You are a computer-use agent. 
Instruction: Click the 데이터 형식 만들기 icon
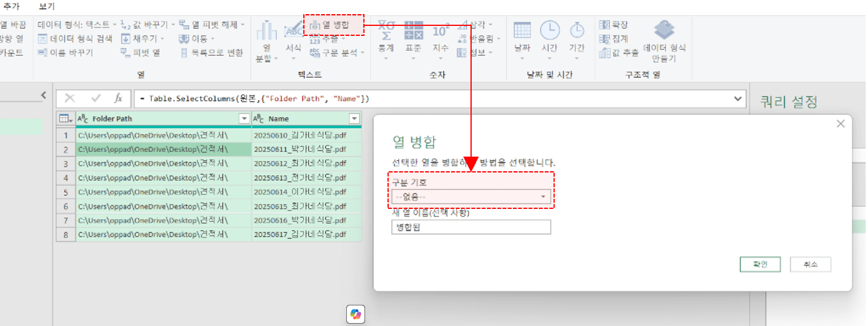click(664, 31)
